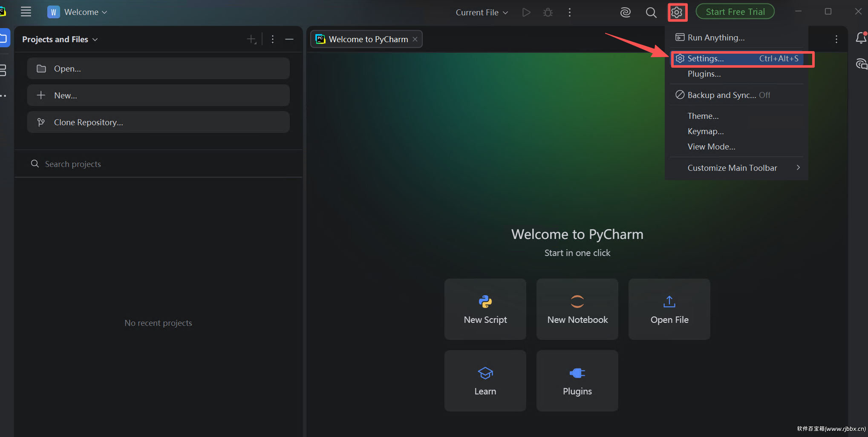Expand the Welcome project dropdown
The height and width of the screenshot is (437, 868).
(x=104, y=12)
